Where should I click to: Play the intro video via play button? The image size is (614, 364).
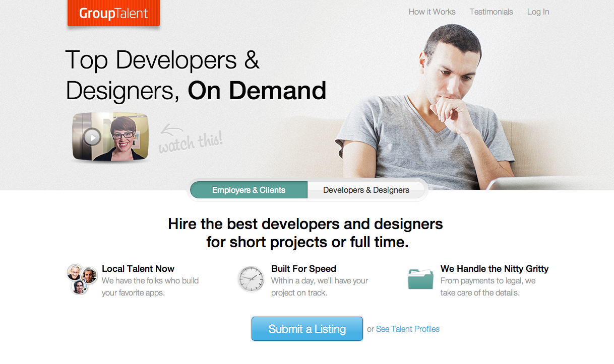point(92,136)
